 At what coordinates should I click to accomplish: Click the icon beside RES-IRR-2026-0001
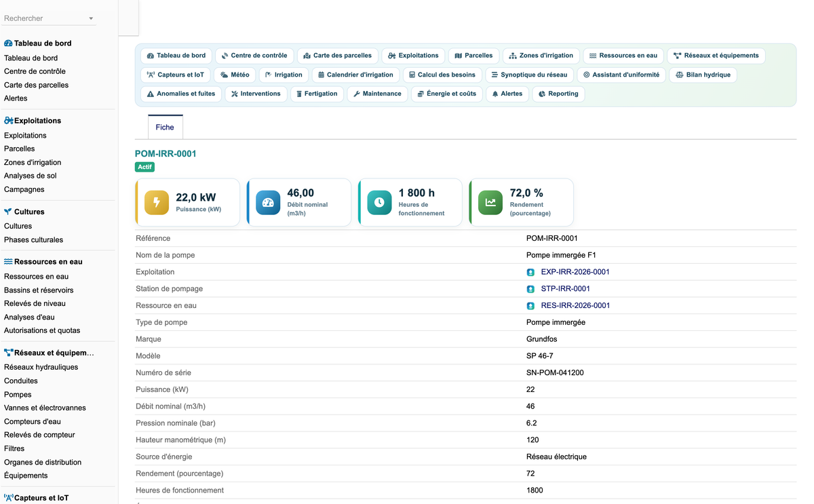click(531, 306)
